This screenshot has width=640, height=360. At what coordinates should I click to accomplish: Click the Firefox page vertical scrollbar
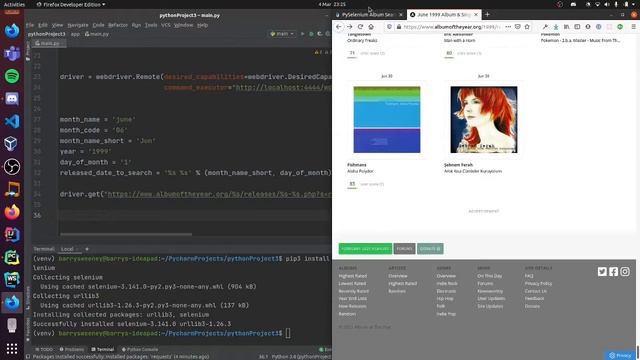[638, 351]
